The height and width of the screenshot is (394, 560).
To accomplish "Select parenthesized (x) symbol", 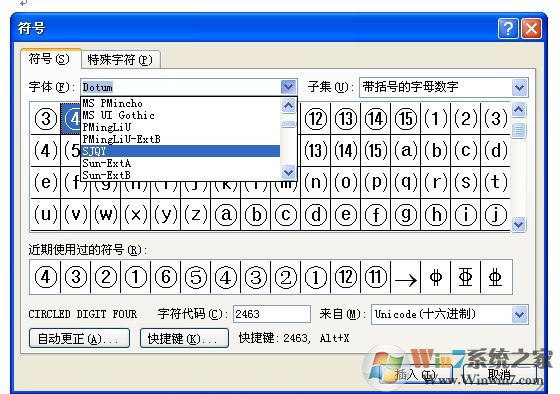I will click(136, 214).
